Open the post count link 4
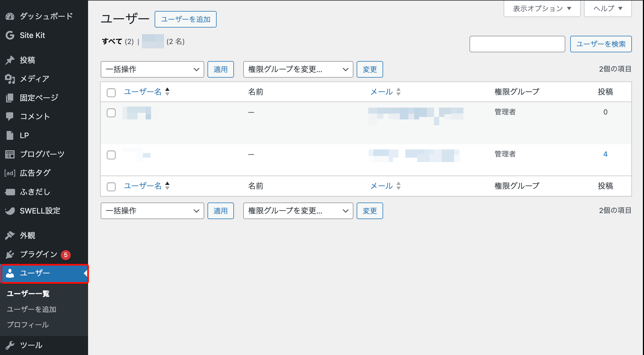Image resolution: width=644 pixels, height=355 pixels. tap(605, 154)
